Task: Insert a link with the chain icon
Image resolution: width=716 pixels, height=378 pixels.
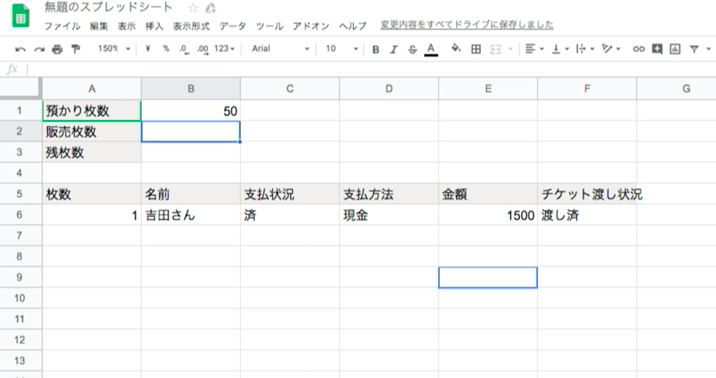Action: 638,49
